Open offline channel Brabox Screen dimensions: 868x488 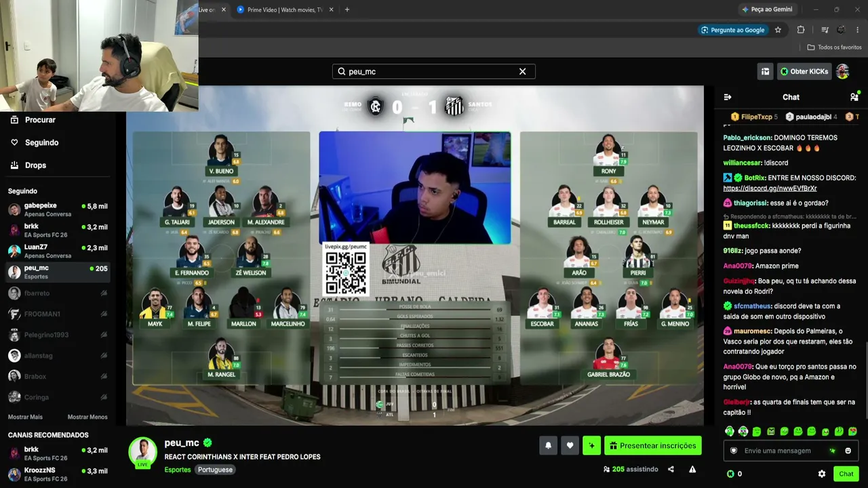coord(58,376)
